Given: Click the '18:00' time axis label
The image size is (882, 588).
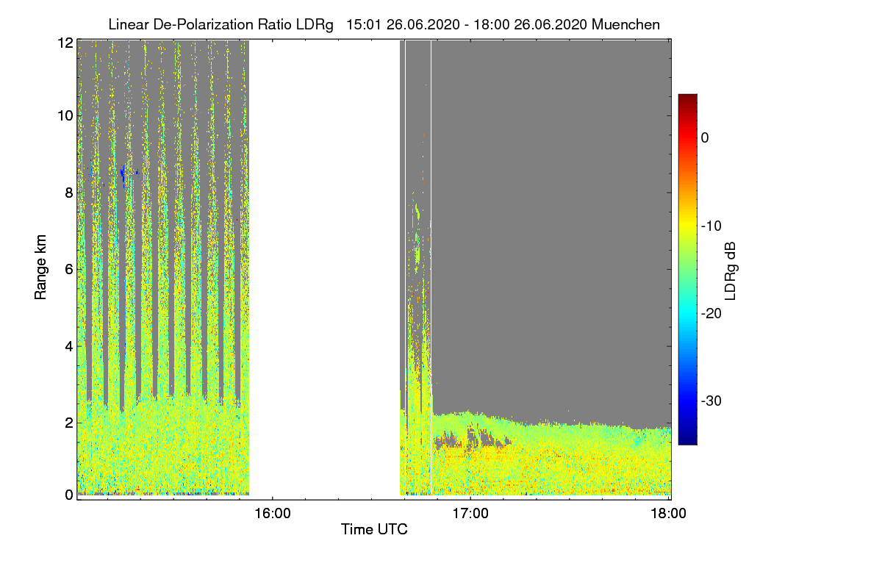Looking at the screenshot, I should tap(669, 513).
